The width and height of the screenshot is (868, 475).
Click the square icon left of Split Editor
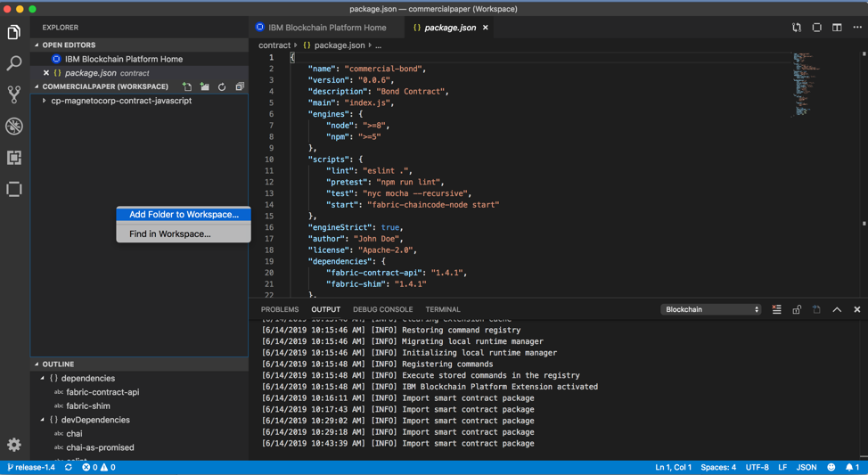[x=816, y=28]
